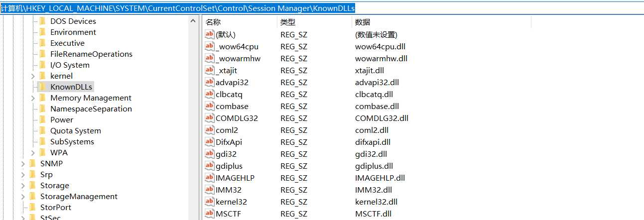The width and height of the screenshot is (644, 220).
Task: Select the kernel32 value's ab icon
Action: [x=209, y=202]
